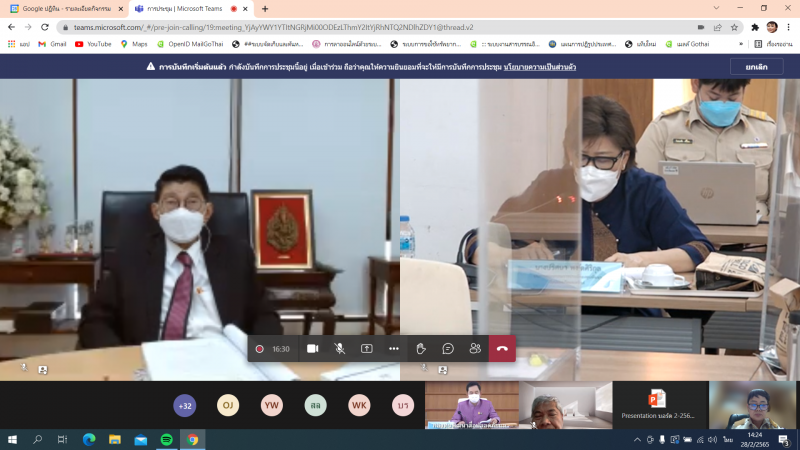Open Task View on the taskbar
This screenshot has height=450, width=800.
(62, 439)
